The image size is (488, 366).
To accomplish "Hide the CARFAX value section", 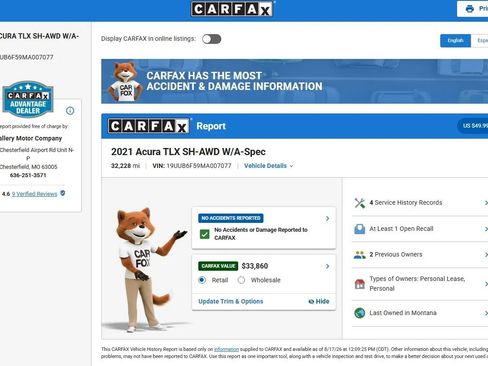I will pyautogui.click(x=319, y=301).
